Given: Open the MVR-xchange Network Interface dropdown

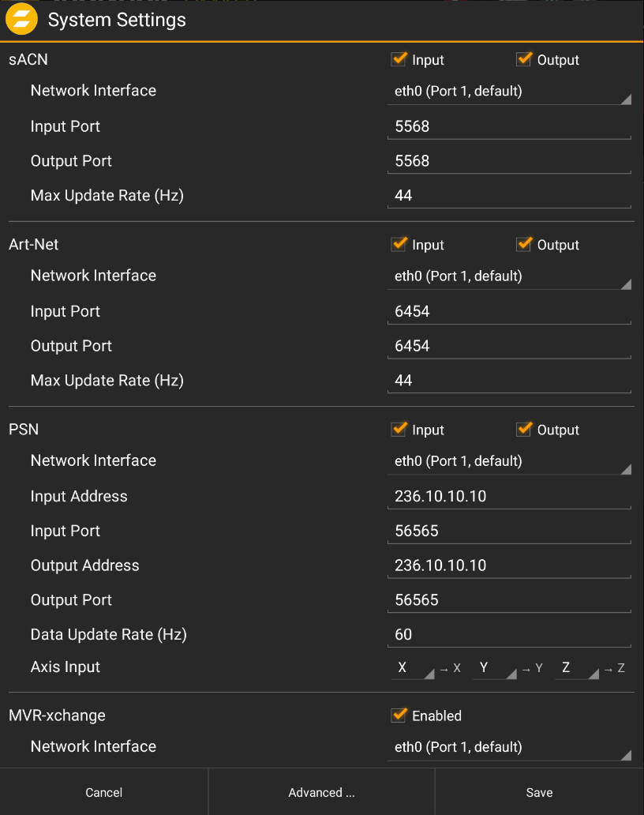Looking at the screenshot, I should (x=509, y=746).
